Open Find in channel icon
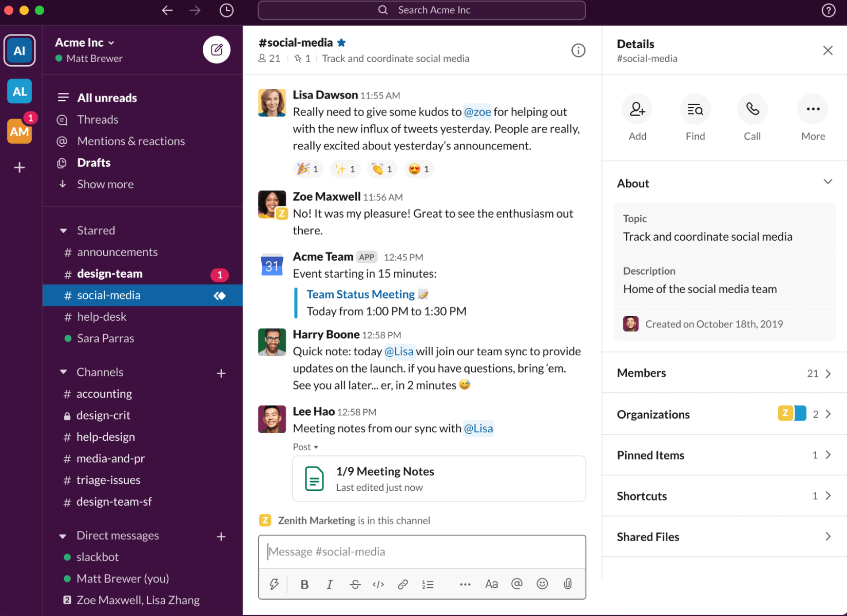Screen dimensions: 847x616 (x=695, y=109)
